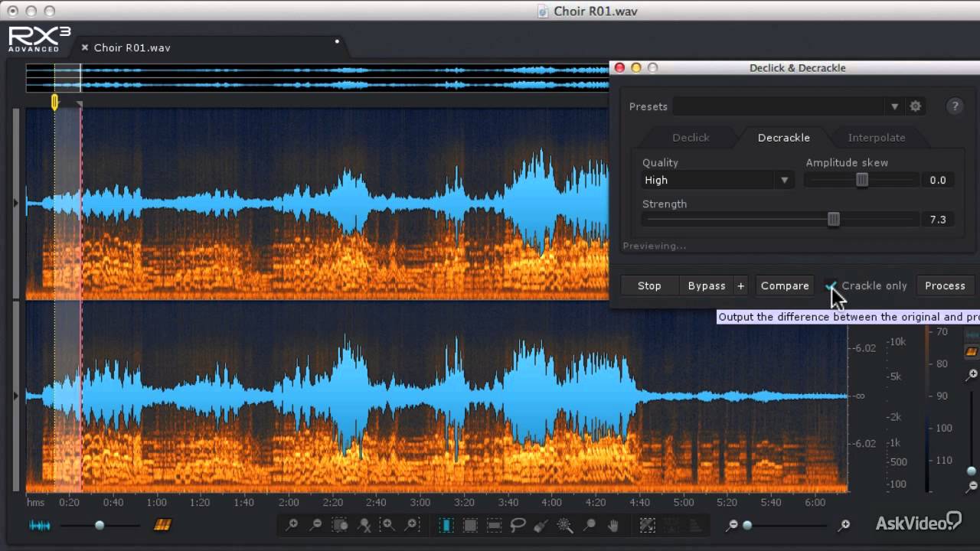This screenshot has height=551, width=980.
Task: Click horizontal zoom in magnifier near AskVideo
Action: click(844, 525)
